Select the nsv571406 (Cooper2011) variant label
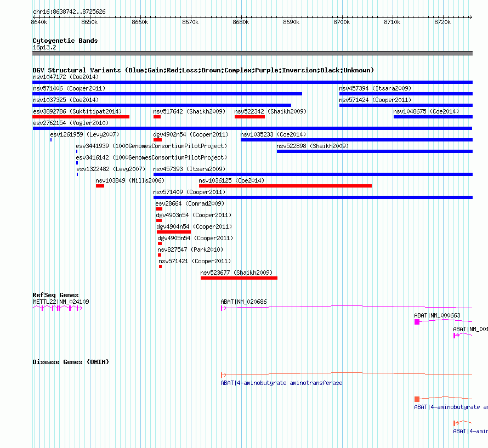This screenshot has width=488, height=448. click(69, 88)
